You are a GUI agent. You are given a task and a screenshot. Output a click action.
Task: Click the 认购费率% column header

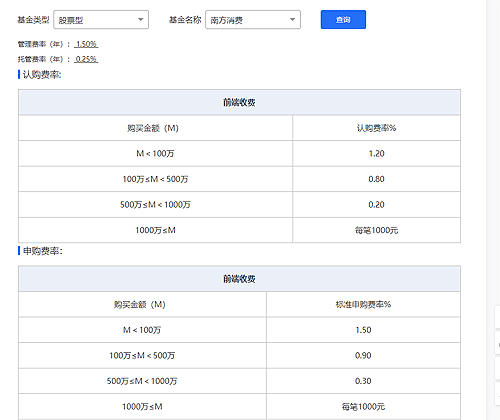tap(376, 128)
